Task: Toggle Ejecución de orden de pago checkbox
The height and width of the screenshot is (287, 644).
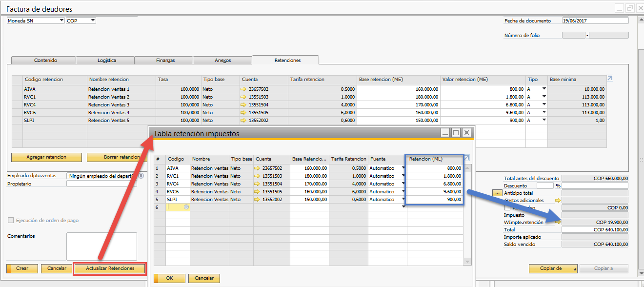Action: tap(11, 221)
